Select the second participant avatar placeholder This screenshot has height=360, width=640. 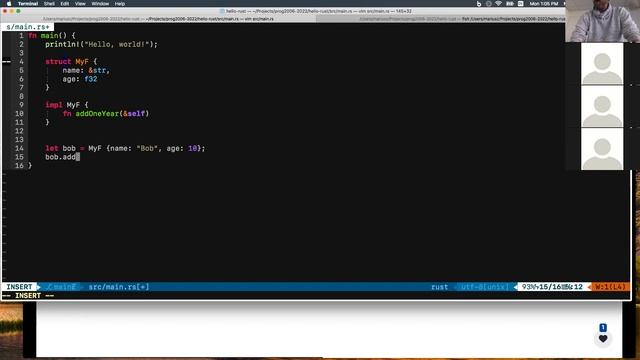(x=602, y=106)
